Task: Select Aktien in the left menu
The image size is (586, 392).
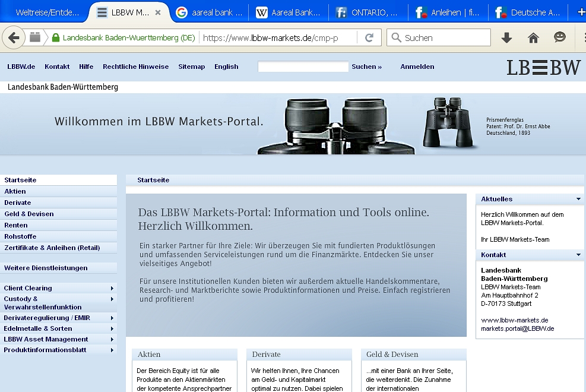Action: point(58,191)
